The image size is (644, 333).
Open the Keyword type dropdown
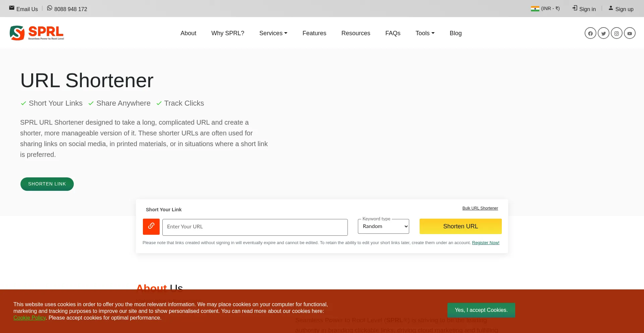pyautogui.click(x=383, y=227)
